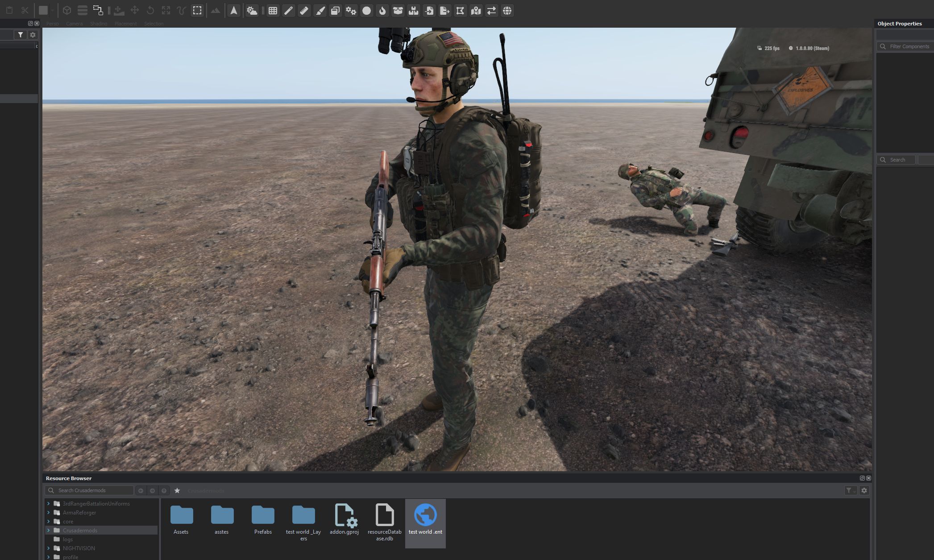Toggle the favorites star in Resource Browser

point(177,490)
